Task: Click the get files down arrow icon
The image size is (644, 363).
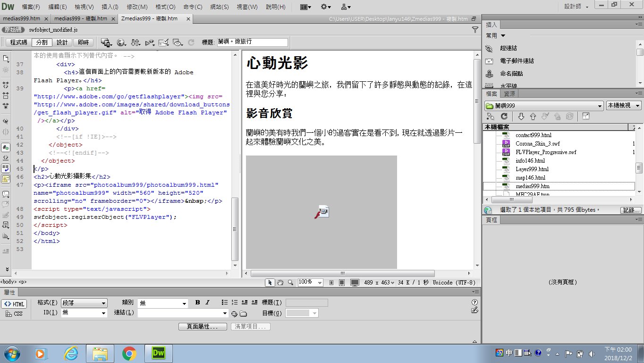Action: coord(521,116)
